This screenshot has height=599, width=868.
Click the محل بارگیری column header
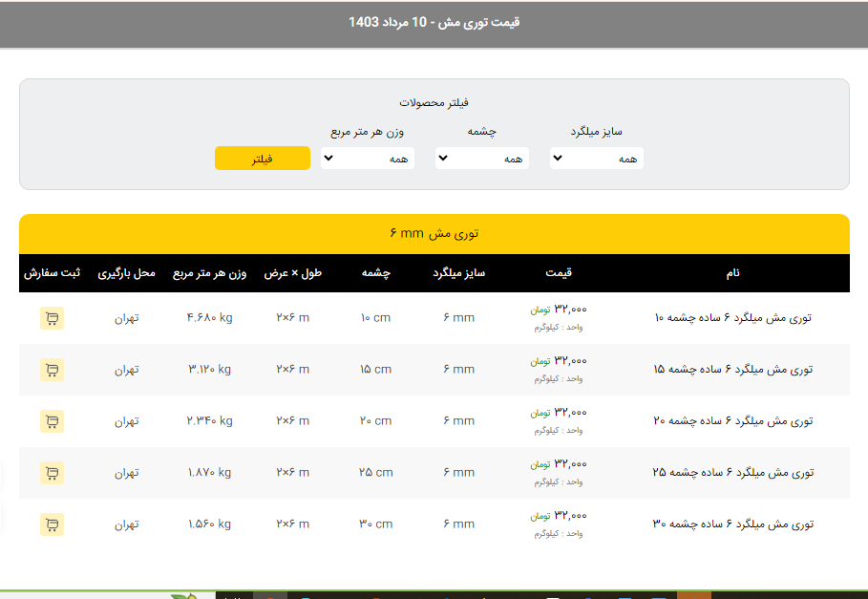tap(127, 273)
